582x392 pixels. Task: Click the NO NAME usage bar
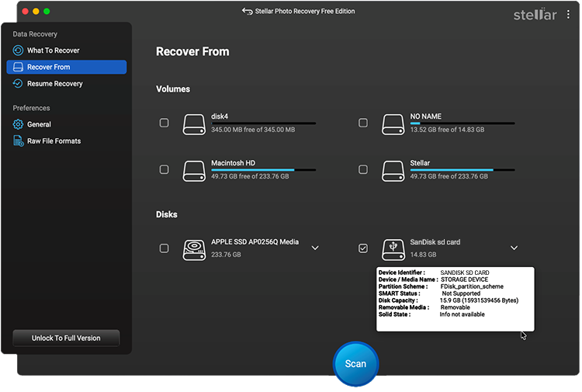click(462, 123)
